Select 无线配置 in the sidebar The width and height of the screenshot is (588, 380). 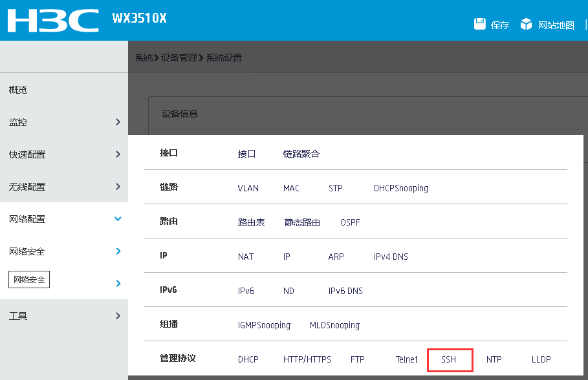click(27, 187)
